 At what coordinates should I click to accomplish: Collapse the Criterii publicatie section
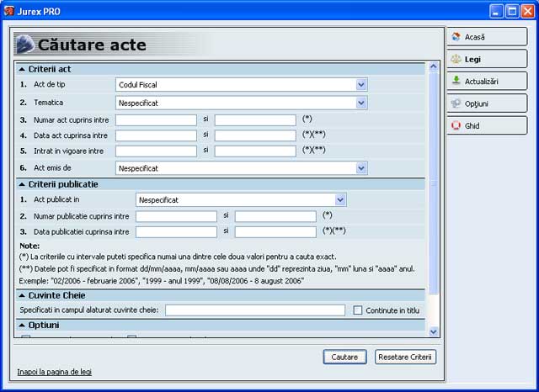(x=22, y=185)
